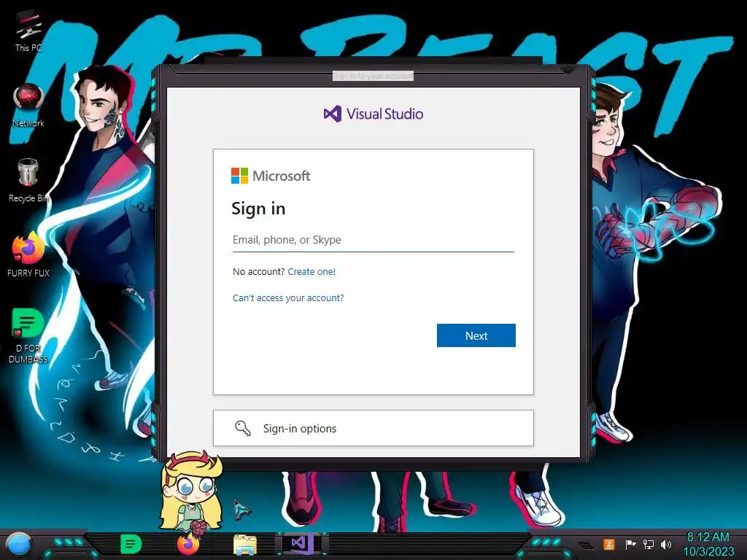Launch FURRY FUX Firefox desktop shortcut
Viewport: 747px width, 560px height.
point(28,255)
